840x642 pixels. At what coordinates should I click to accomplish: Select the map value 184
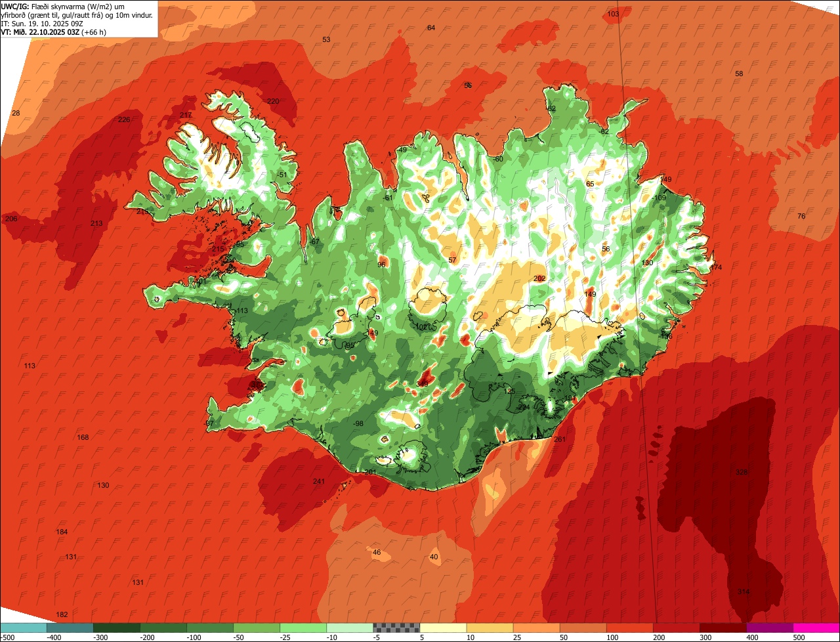[x=62, y=532]
